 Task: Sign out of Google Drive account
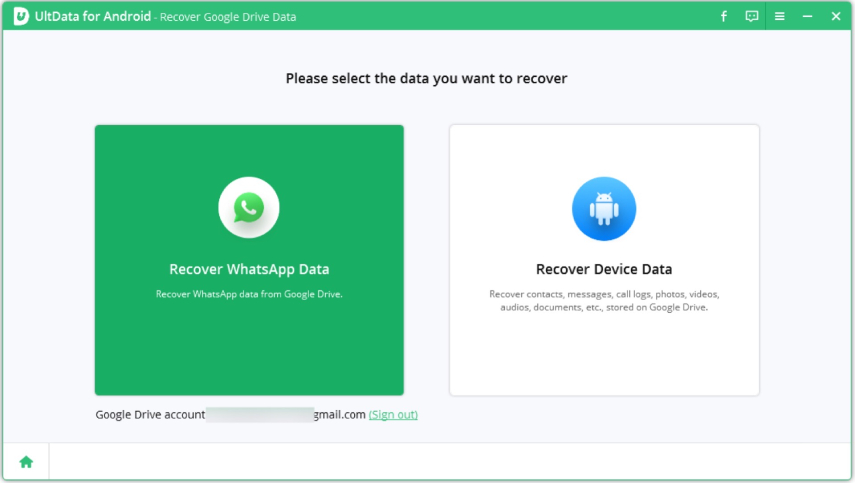tap(393, 414)
